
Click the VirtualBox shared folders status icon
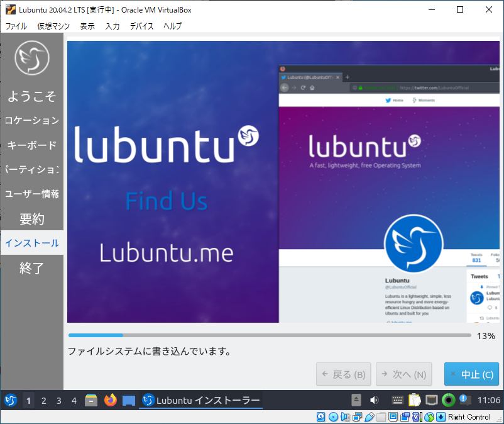click(381, 417)
